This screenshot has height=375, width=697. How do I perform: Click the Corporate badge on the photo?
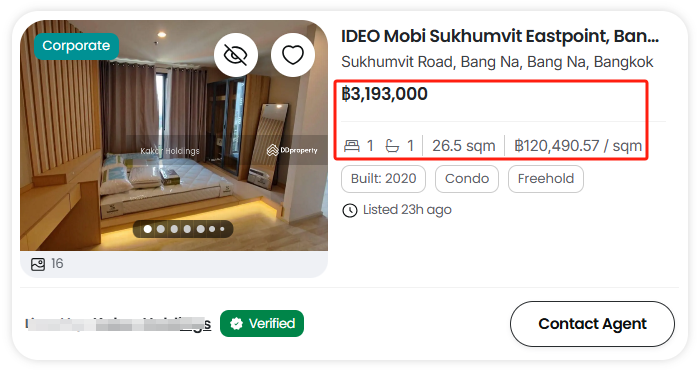pos(76,46)
